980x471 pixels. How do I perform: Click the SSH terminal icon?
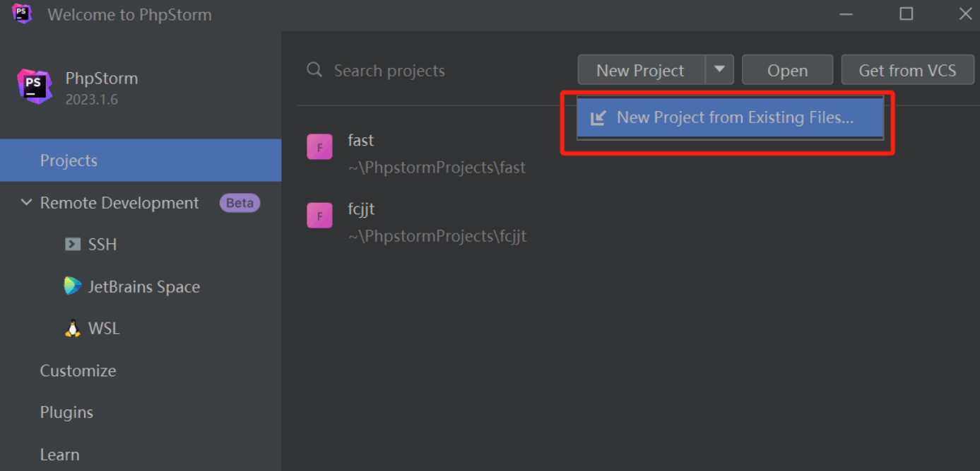pos(72,245)
